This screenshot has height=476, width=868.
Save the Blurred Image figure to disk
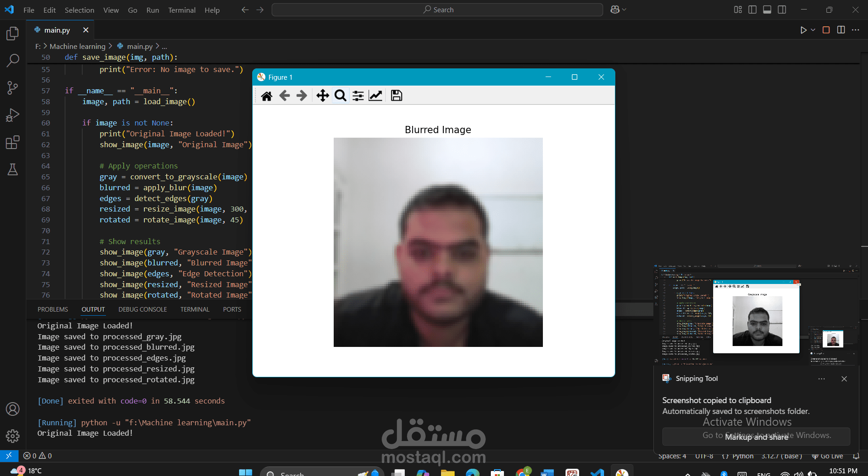point(396,95)
